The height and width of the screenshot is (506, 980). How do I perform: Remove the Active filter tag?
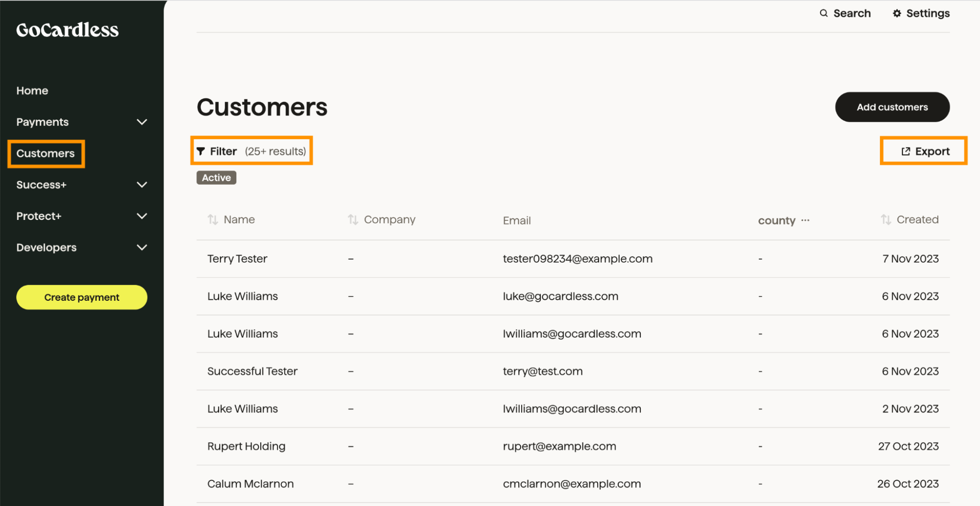(216, 177)
